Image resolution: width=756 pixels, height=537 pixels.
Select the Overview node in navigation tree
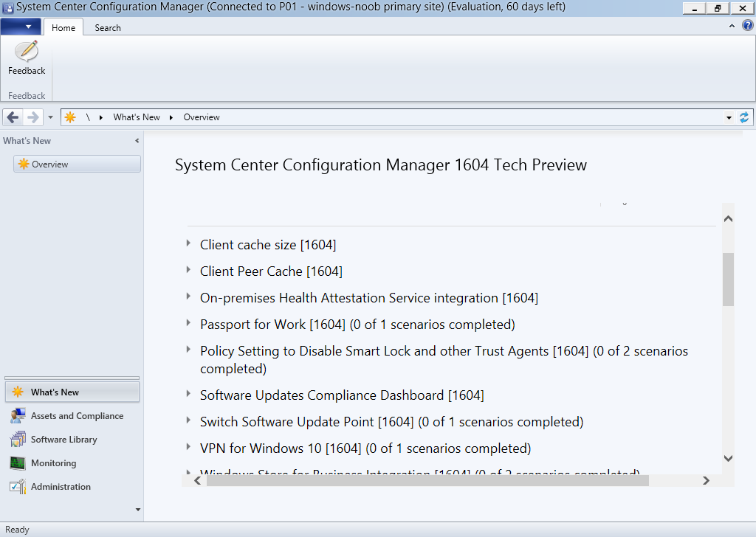click(77, 164)
